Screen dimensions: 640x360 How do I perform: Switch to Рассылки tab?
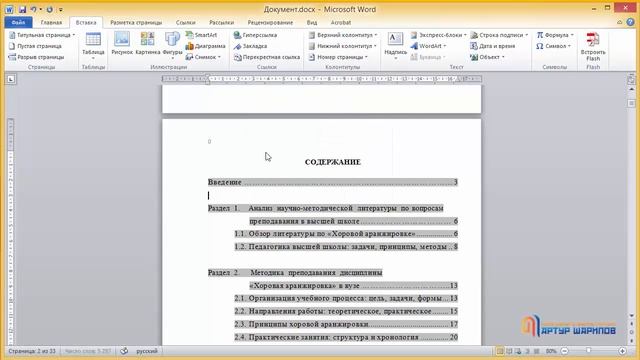[x=221, y=22]
